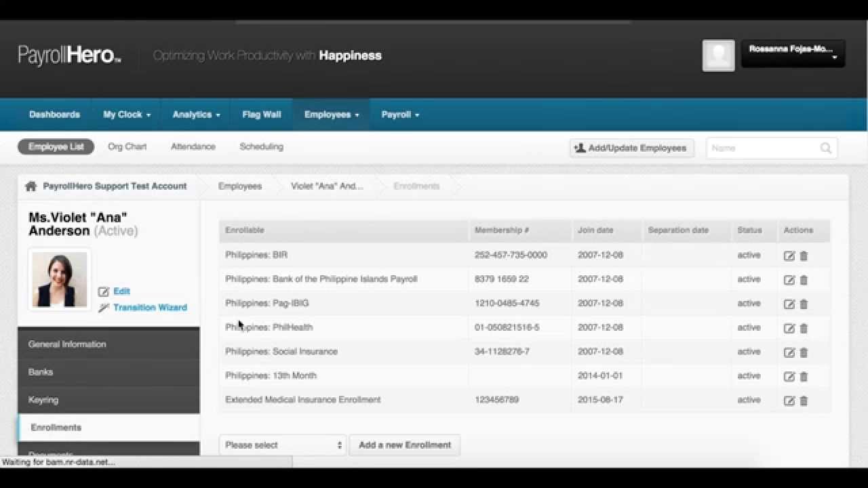Delete the Pag-IBIG enrollment row

pyautogui.click(x=804, y=304)
